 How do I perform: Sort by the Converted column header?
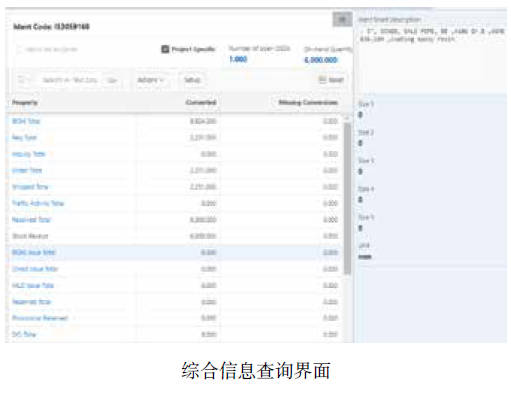click(201, 102)
